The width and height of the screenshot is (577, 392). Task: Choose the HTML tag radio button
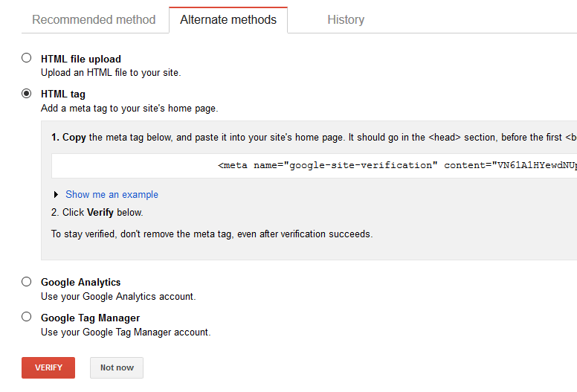[x=27, y=94]
